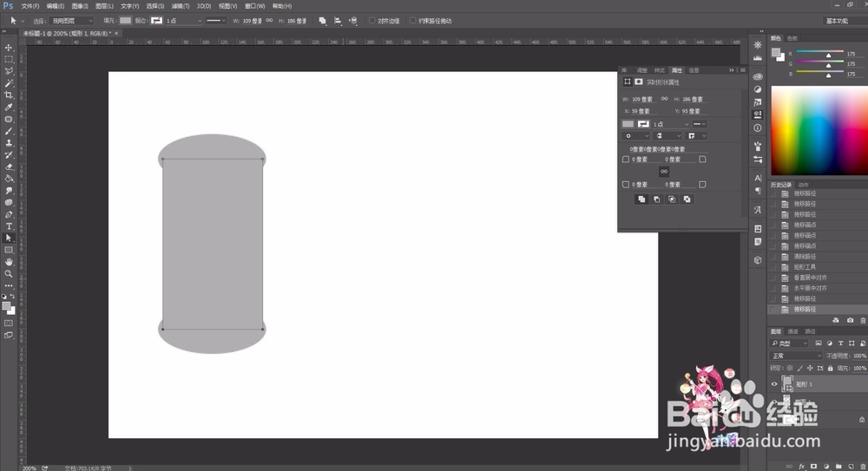Image resolution: width=868 pixels, height=471 pixels.
Task: Click stroke color swatch in options bar
Action: (x=156, y=21)
